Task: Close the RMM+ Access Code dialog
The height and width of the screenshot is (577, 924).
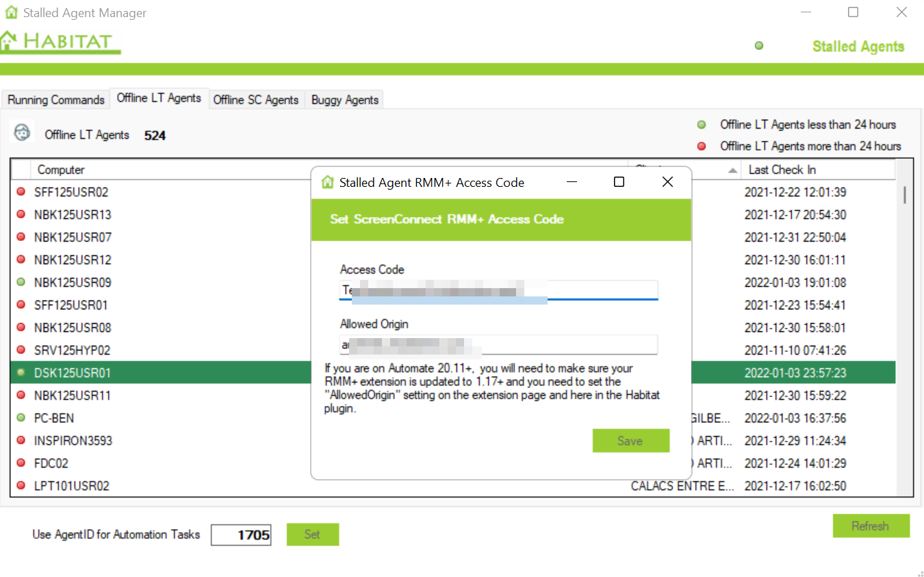Action: (667, 182)
